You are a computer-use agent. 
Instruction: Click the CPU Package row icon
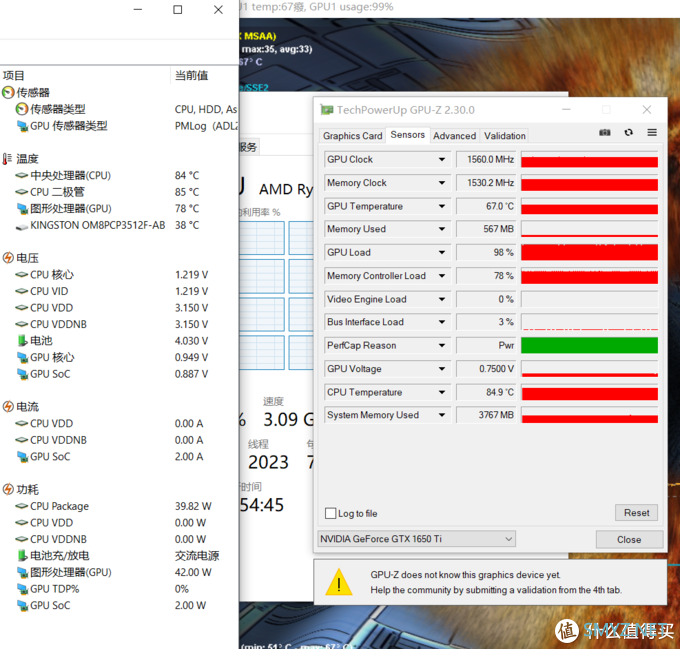(22, 506)
